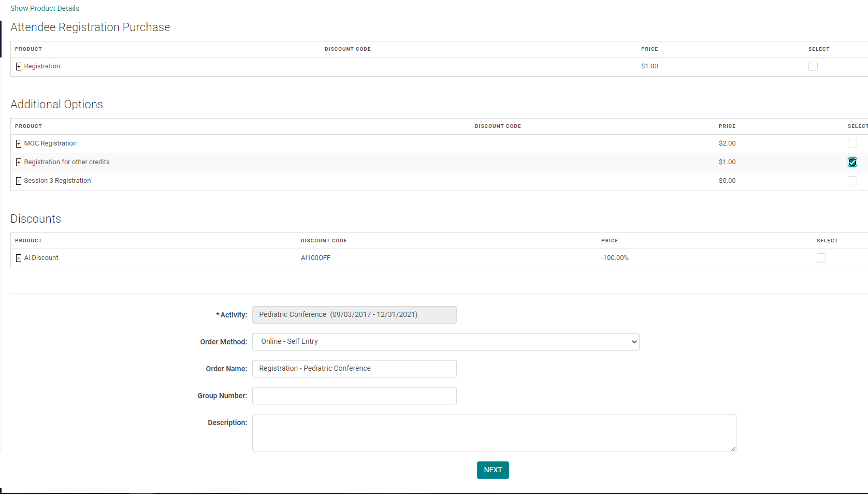Select the Registration $1.00 checkbox

click(x=813, y=66)
